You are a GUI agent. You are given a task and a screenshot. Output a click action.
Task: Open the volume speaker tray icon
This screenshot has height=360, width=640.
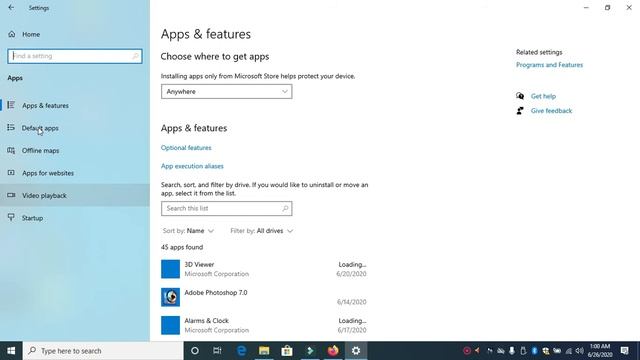click(580, 351)
